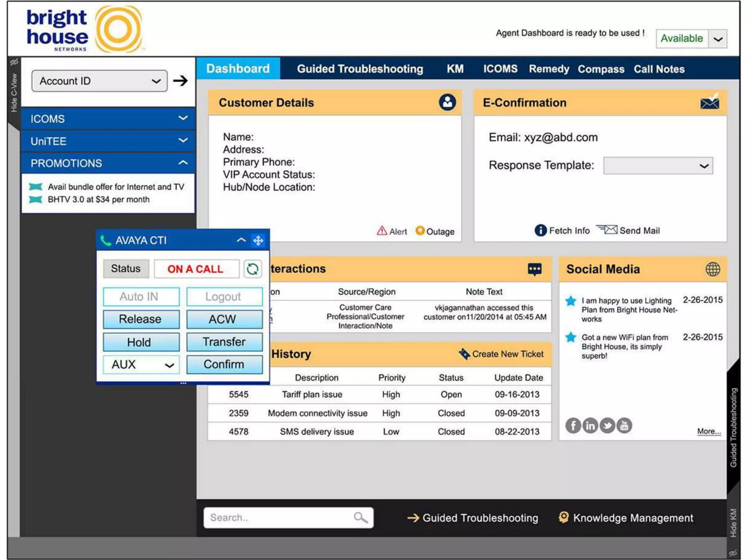The width and height of the screenshot is (747, 560).
Task: Click the Fetch Info icon
Action: 541,230
